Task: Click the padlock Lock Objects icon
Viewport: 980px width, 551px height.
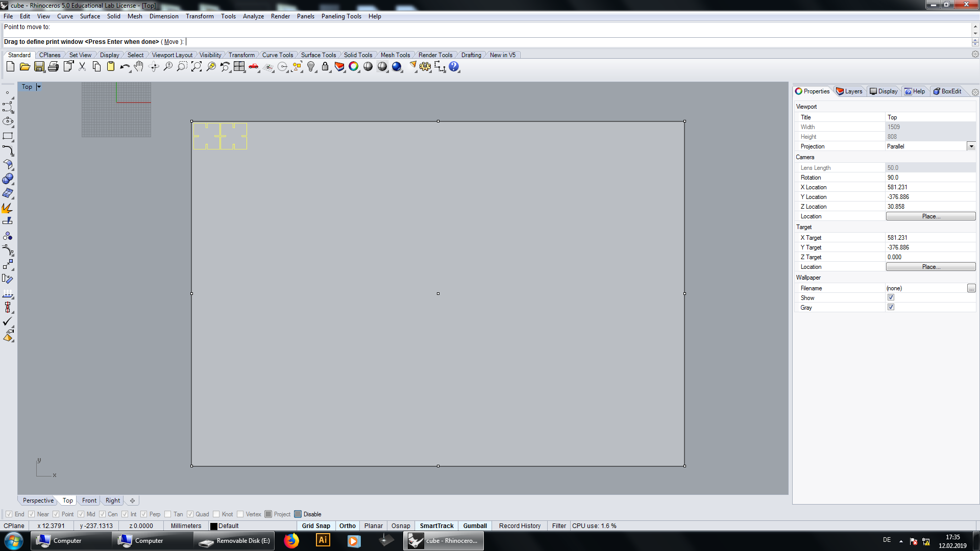Action: coord(325,67)
